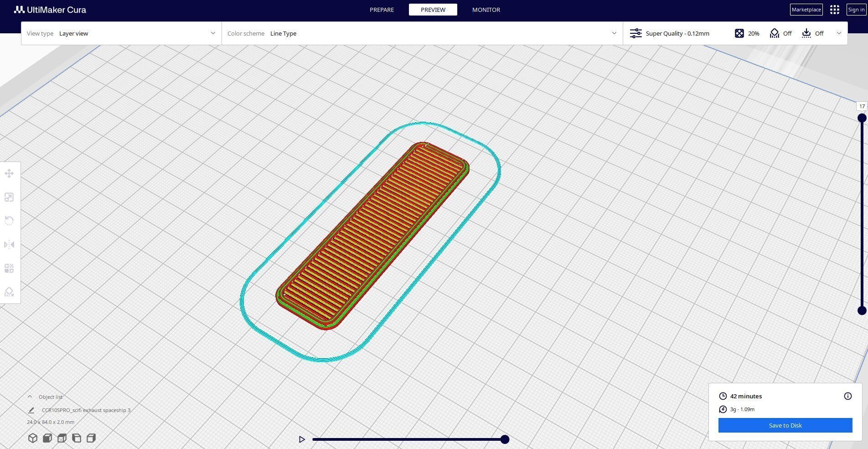The image size is (868, 449).
Task: Click the upper layer slider handle
Action: tap(862, 118)
